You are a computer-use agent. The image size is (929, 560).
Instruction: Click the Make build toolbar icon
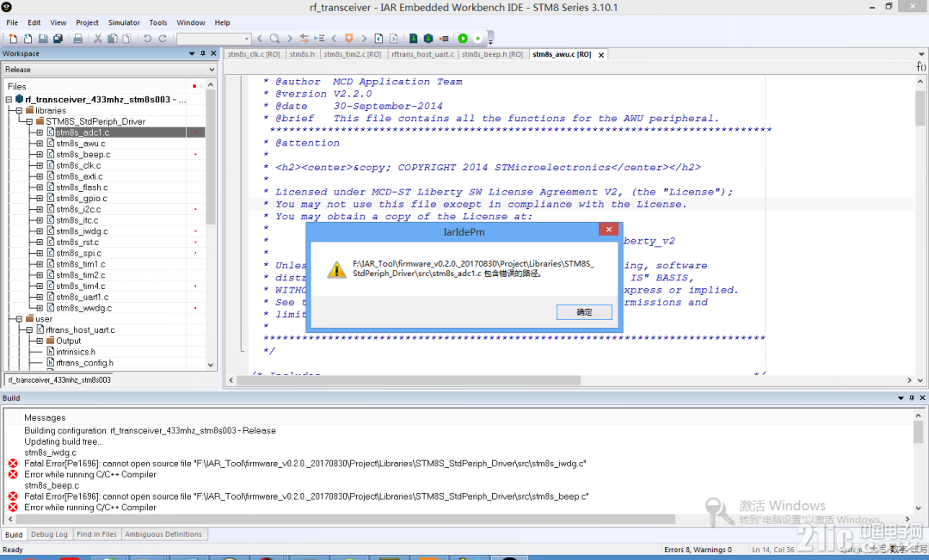point(428,39)
